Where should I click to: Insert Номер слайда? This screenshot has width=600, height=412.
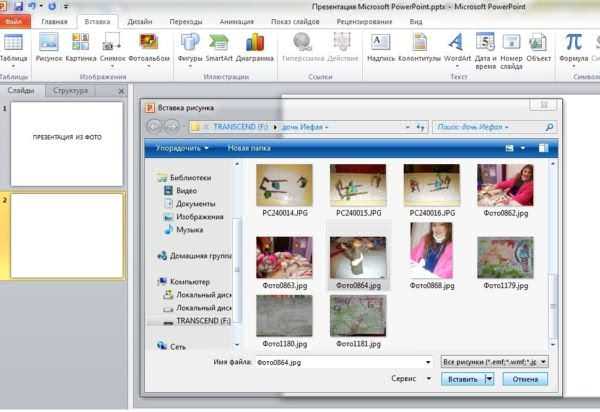511,51
